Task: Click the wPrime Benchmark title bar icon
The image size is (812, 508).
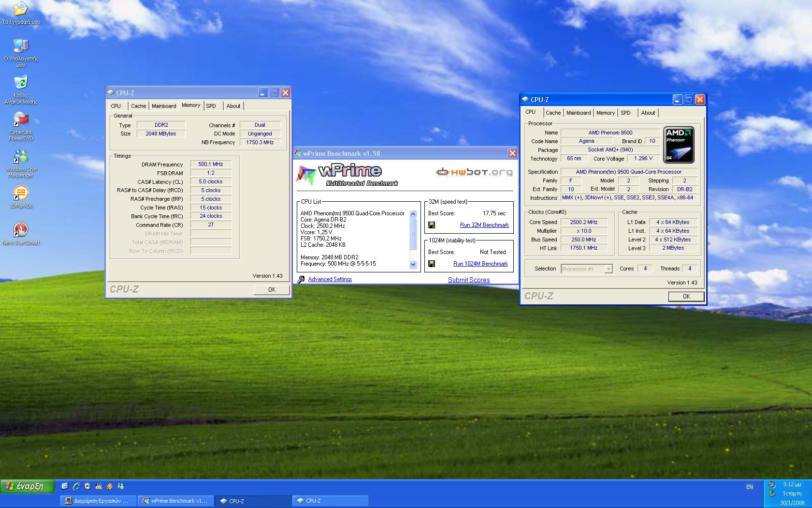Action: (298, 153)
